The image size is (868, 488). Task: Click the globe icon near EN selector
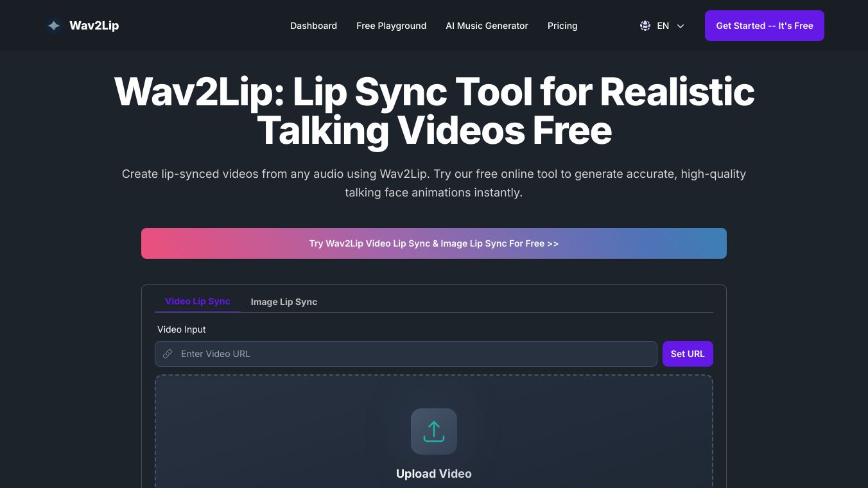click(x=645, y=26)
